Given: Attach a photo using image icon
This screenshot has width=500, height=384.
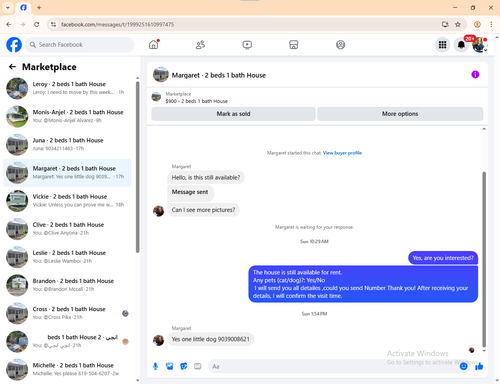Looking at the screenshot, I should click(x=170, y=367).
